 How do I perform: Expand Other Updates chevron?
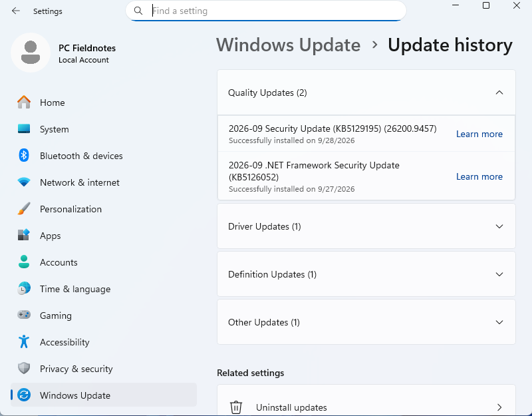pos(499,322)
